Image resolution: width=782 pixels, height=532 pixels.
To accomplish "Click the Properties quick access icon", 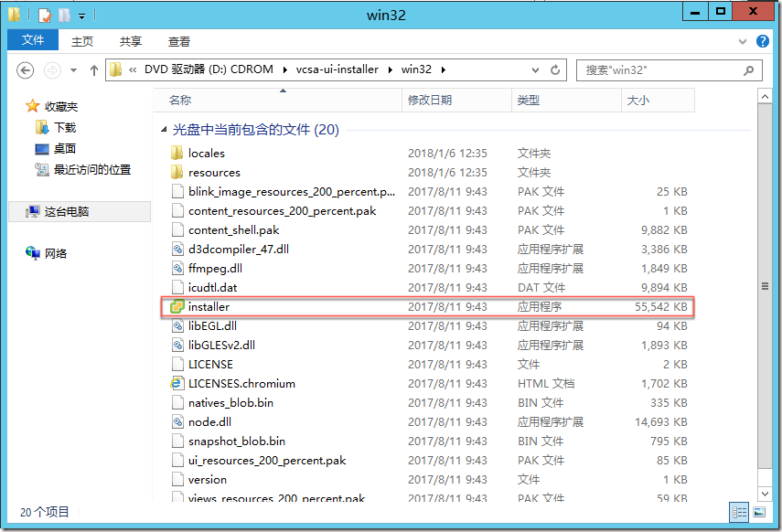I will click(45, 16).
